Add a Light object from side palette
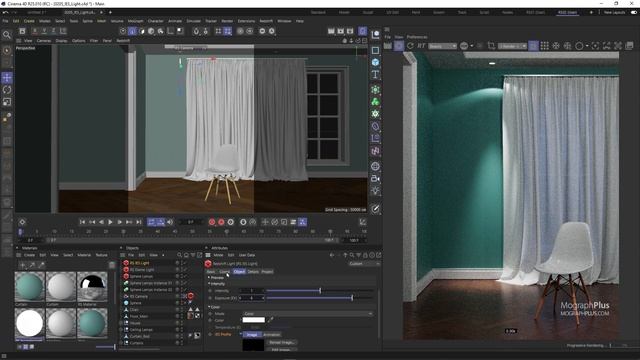640x360 pixels. pos(376,191)
